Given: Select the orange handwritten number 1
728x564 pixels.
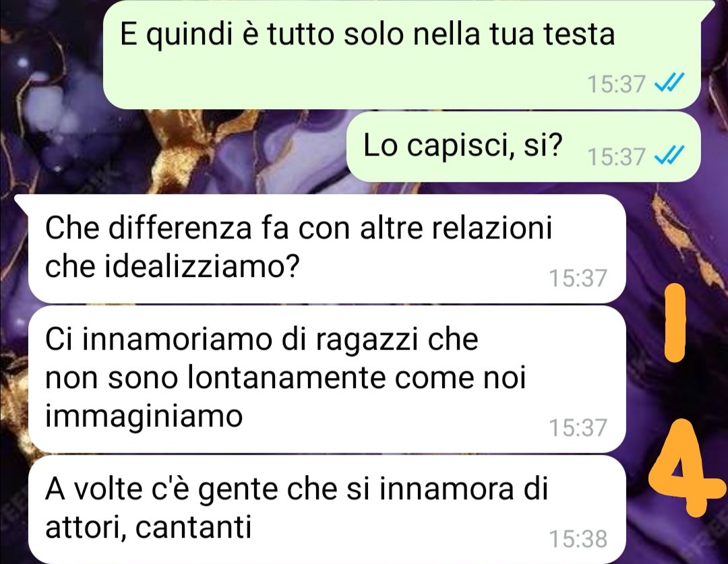Looking at the screenshot, I should coord(675,323).
